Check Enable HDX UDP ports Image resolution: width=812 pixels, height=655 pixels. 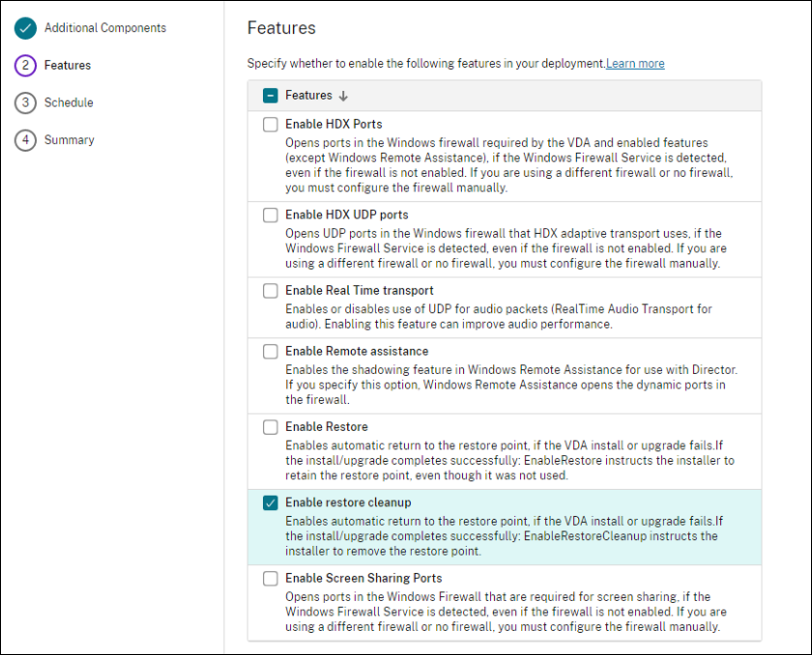coord(271,215)
